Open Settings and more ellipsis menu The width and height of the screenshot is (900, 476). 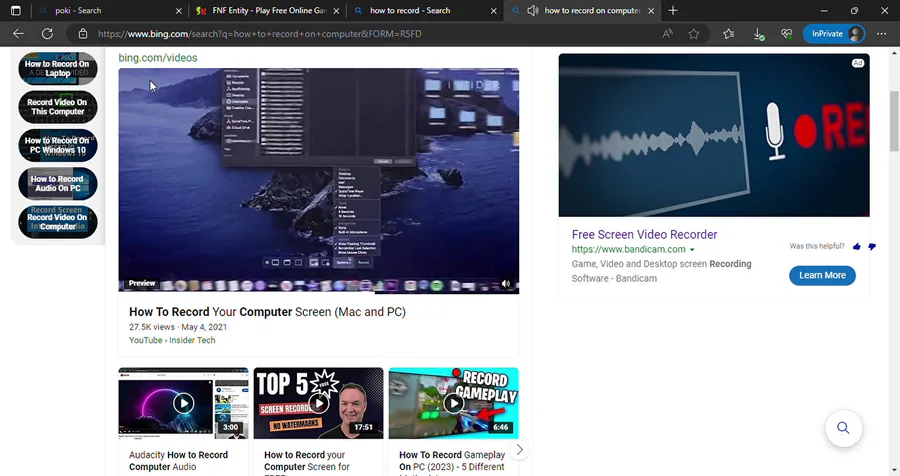coord(882,34)
